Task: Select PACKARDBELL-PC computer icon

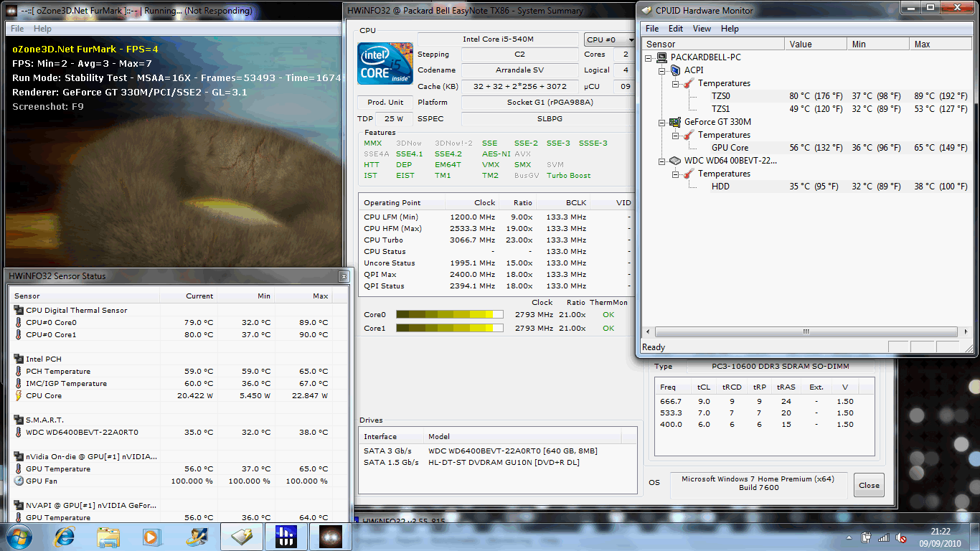Action: click(x=662, y=57)
